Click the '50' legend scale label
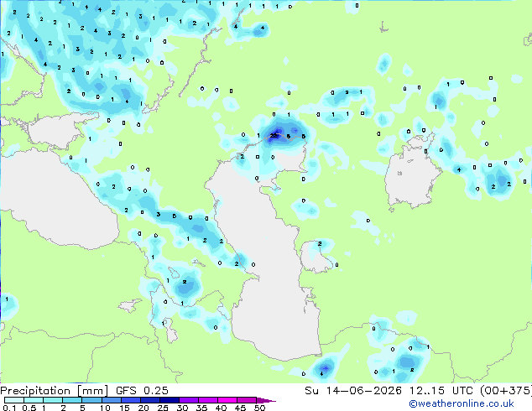Screen dimensions: 532x411 click(259, 408)
